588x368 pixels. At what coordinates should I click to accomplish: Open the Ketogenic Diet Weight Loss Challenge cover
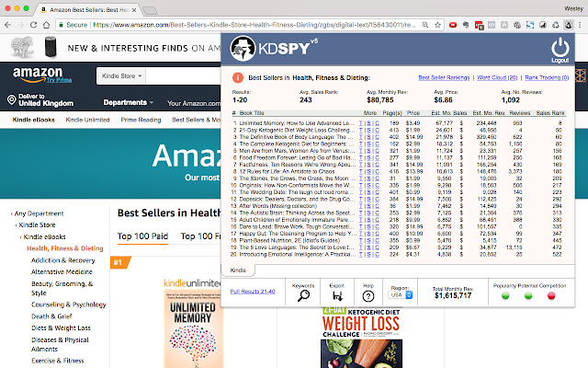(x=361, y=338)
